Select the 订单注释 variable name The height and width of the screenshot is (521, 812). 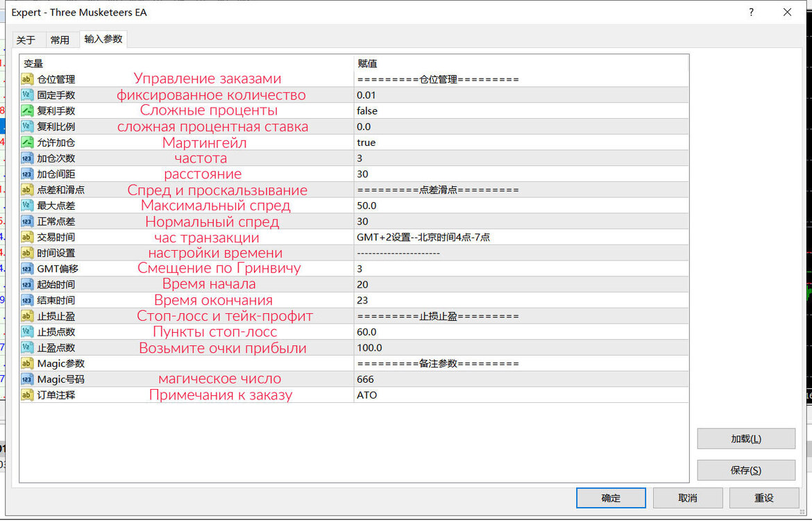(56, 395)
